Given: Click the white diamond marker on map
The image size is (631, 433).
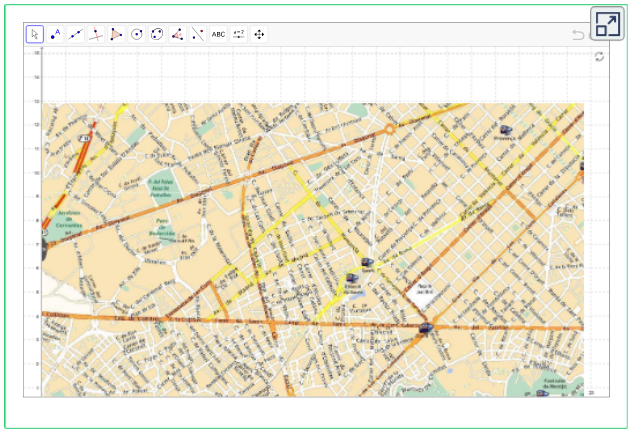Looking at the screenshot, I should pyautogui.click(x=422, y=293).
